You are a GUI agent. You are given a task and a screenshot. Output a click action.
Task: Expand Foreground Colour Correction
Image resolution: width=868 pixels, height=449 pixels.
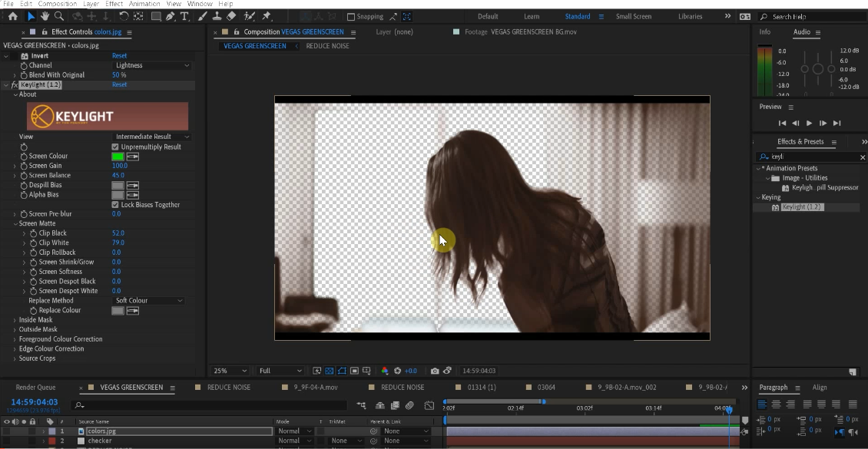click(15, 339)
